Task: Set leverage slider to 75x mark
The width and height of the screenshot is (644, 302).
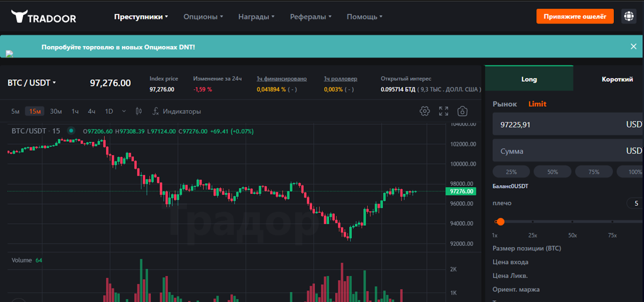Action: (612, 222)
